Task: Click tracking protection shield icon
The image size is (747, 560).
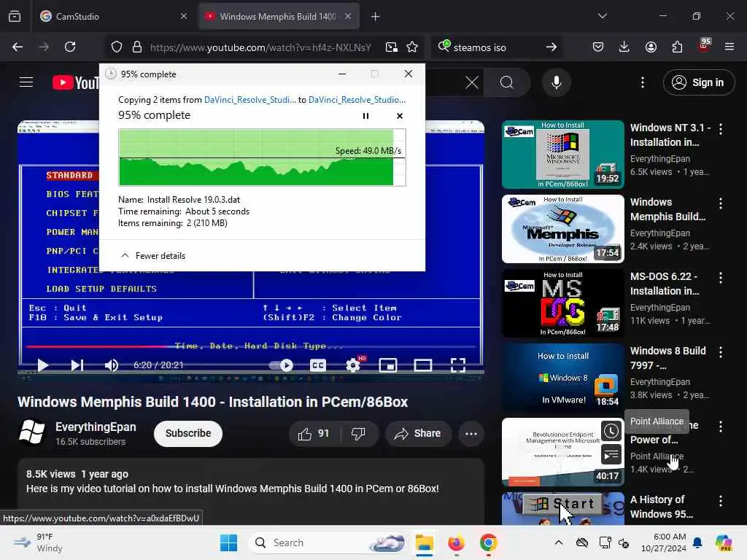Action: coord(117,47)
